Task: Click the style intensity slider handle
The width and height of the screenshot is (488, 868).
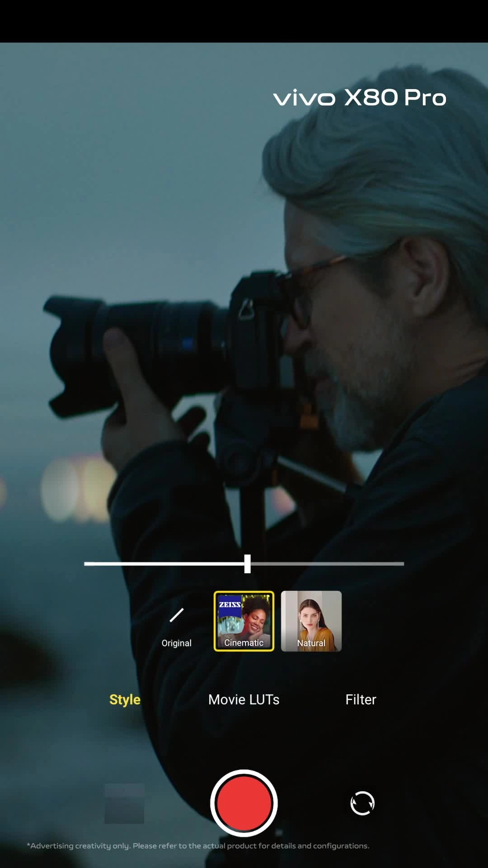Action: pos(247,564)
